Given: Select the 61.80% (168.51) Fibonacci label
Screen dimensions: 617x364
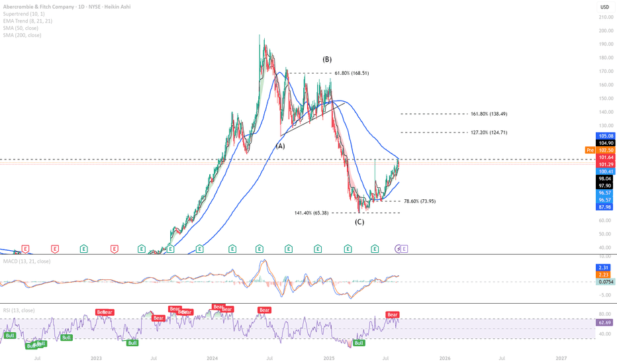Looking at the screenshot, I should (352, 73).
